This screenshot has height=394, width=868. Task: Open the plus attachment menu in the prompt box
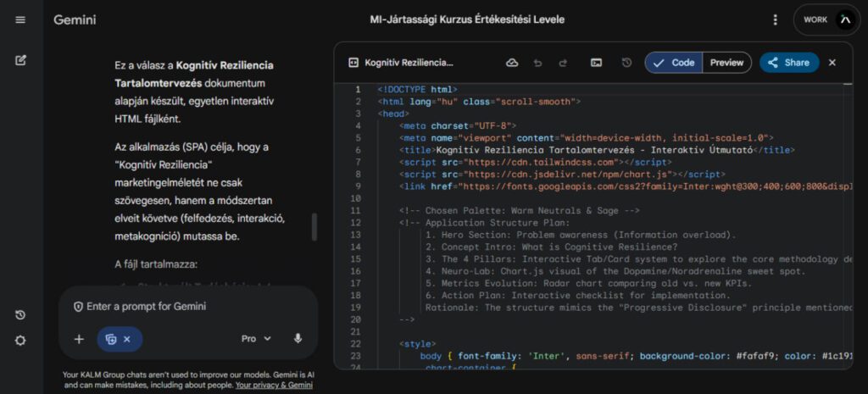tap(79, 339)
